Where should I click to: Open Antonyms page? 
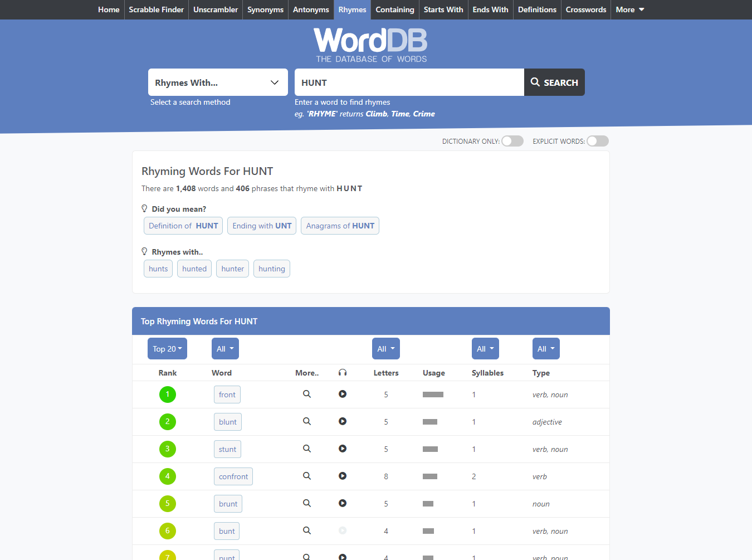[x=311, y=9]
